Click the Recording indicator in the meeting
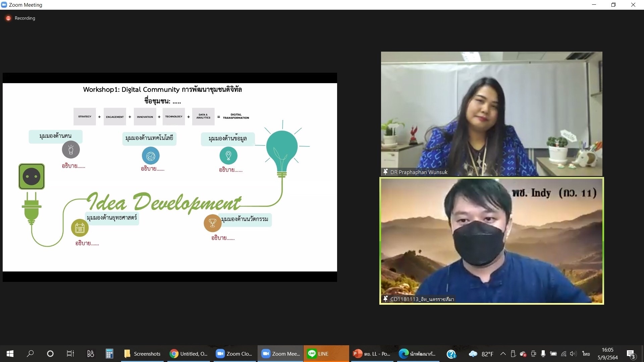The width and height of the screenshot is (644, 362). (x=20, y=18)
